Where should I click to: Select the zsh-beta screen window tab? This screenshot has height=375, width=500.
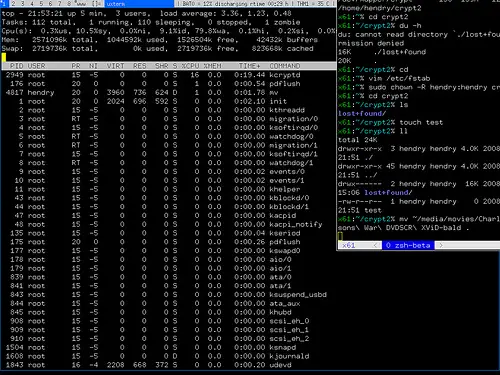[408, 245]
